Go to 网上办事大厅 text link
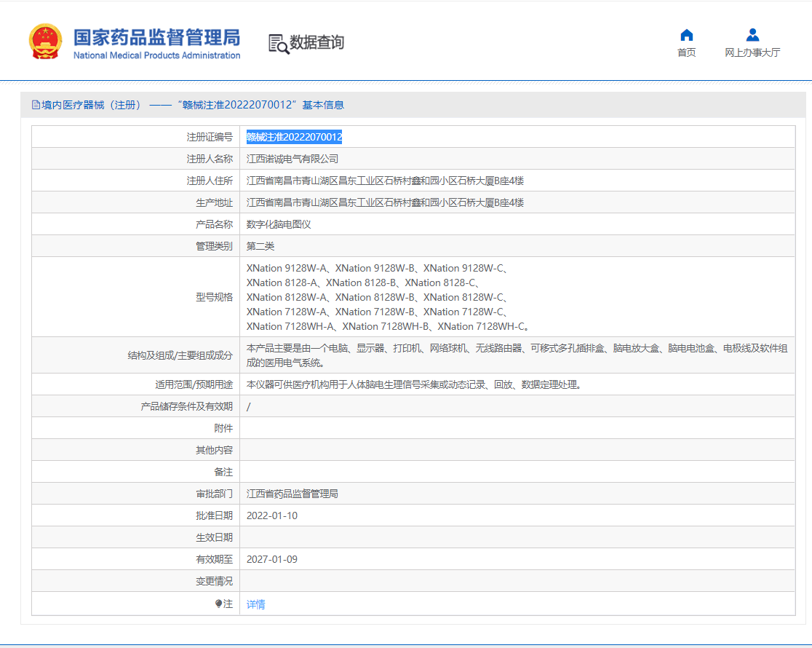 [x=752, y=52]
